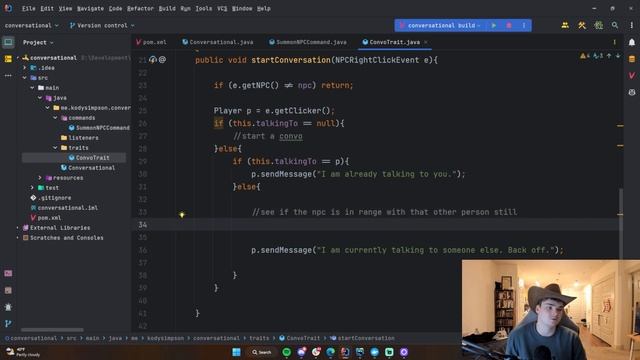Open the VCS menu
Viewport: 640px width, 360px height.
[x=222, y=8]
